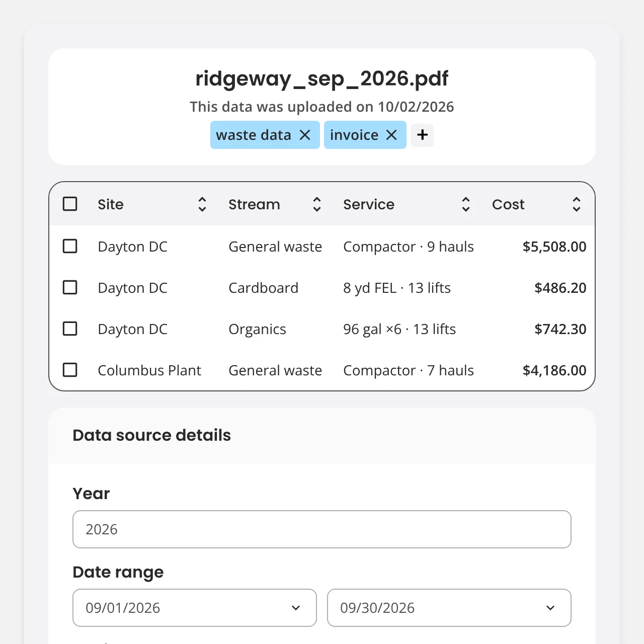
Task: Click the Service column header label
Action: 369,204
